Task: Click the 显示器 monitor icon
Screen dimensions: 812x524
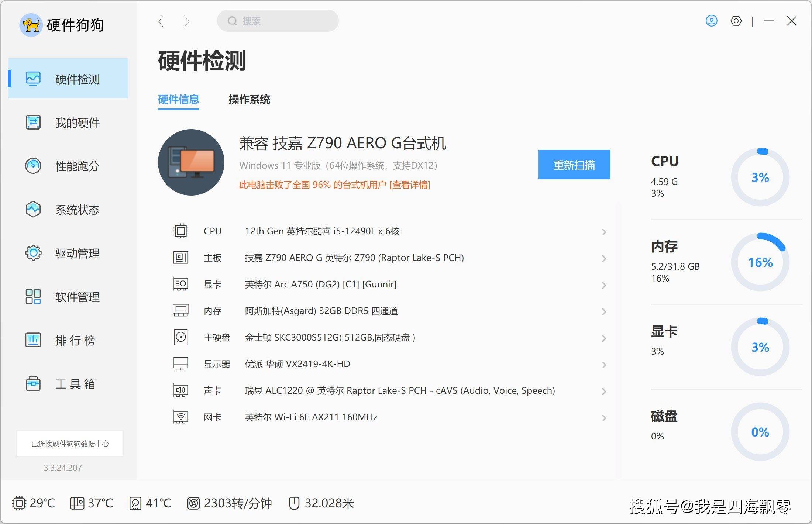Action: pos(181,364)
